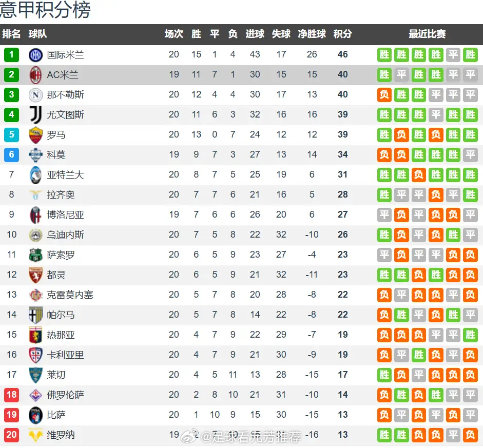Click the green rank 1 badge
The image size is (483, 448).
point(11,55)
